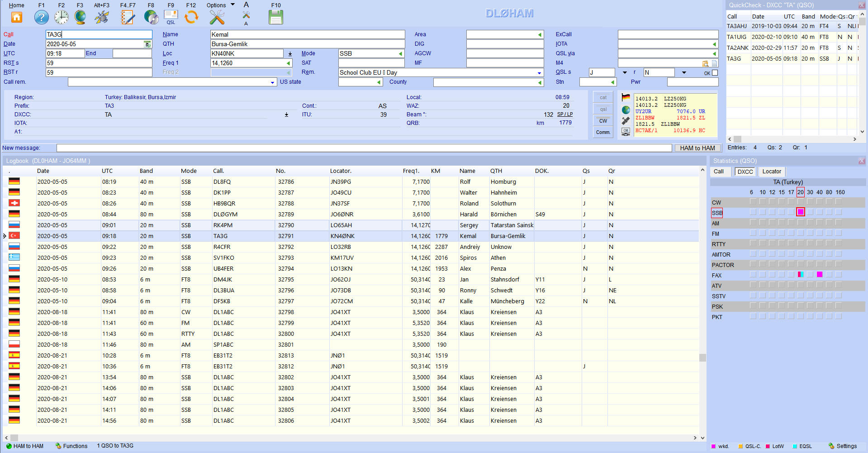Click the download icon in DXCC row
The image size is (868, 453).
286,114
